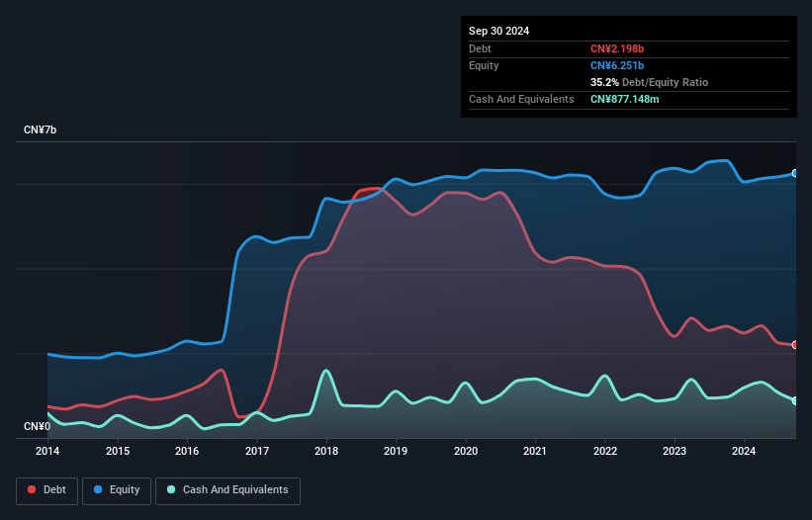The width and height of the screenshot is (812, 520).
Task: Toggle the Equity legend button
Action: pos(117,490)
